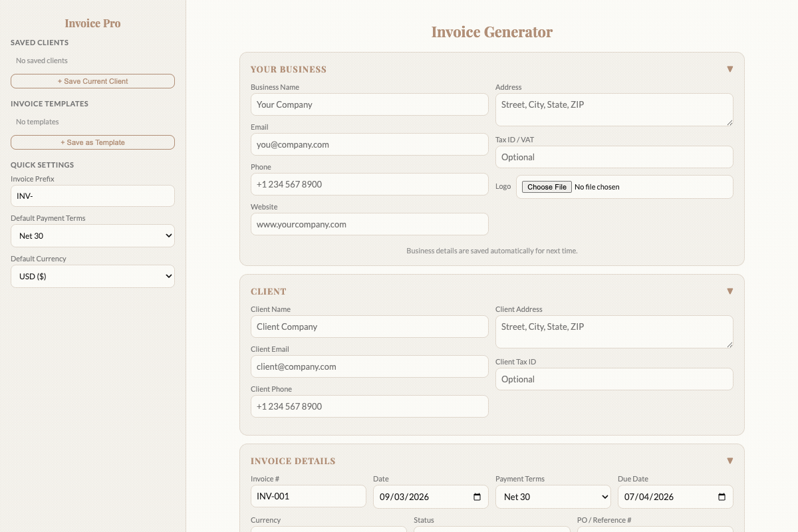Open the Due Date calendar picker icon
The image size is (798, 532).
click(722, 497)
